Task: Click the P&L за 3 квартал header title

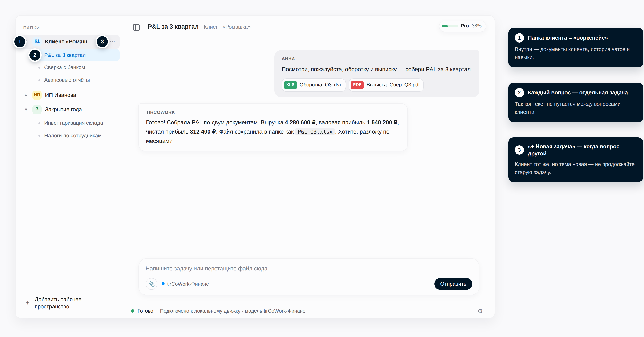Action: [x=173, y=27]
